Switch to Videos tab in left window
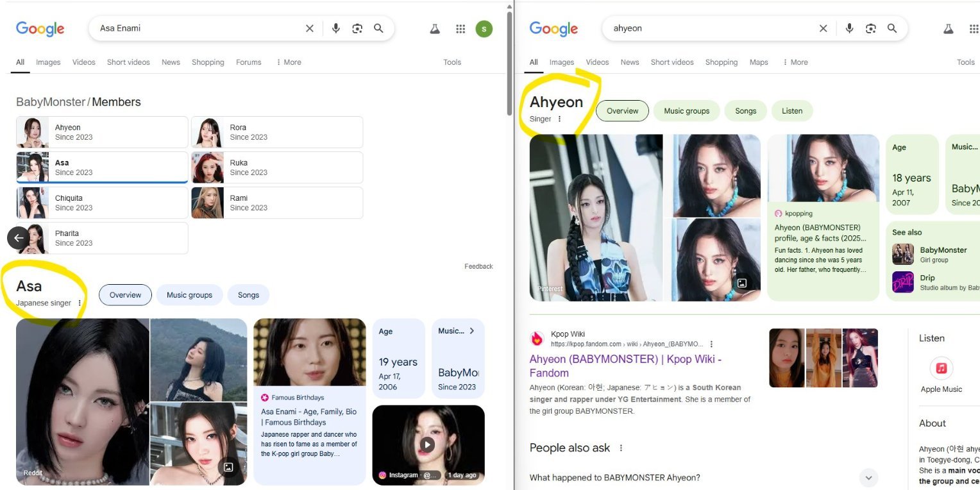The height and width of the screenshot is (490, 980). [x=83, y=62]
